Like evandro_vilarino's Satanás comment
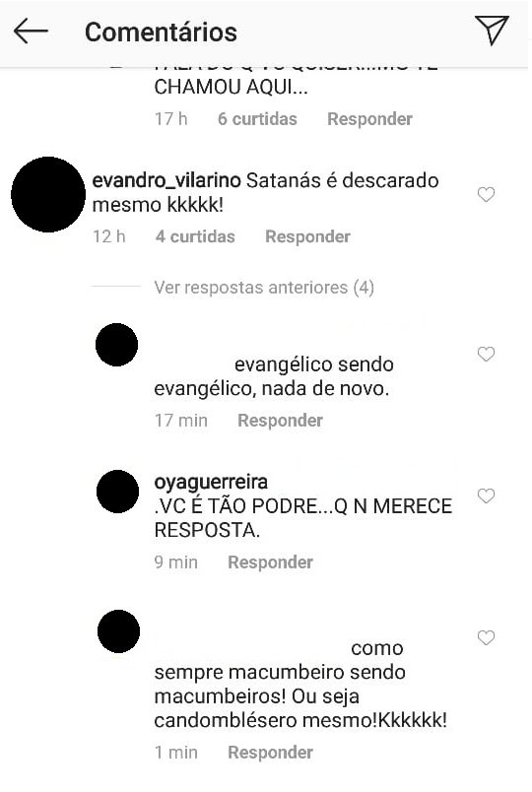Screen dimensions: 532x792 click(486, 194)
